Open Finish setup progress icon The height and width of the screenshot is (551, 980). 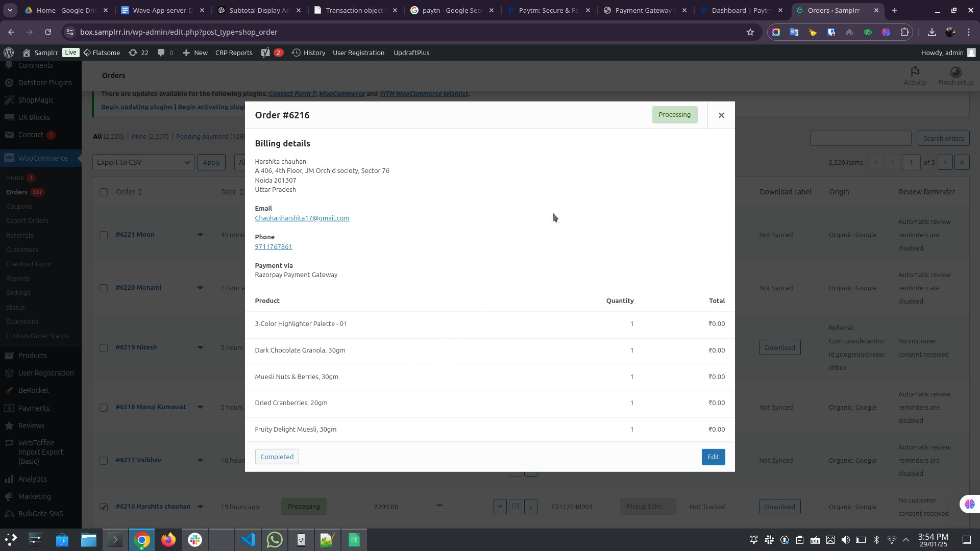(955, 76)
